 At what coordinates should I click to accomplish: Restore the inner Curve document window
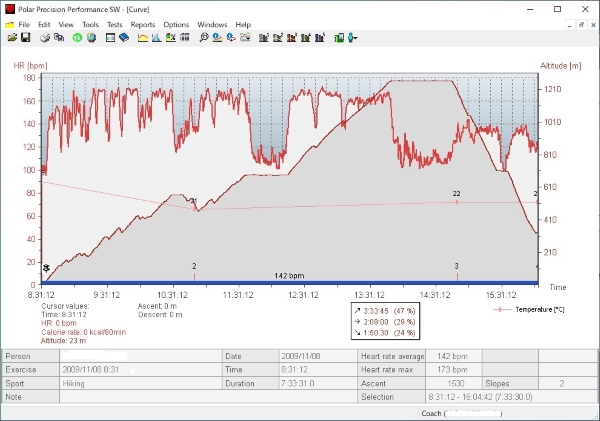pos(581,25)
